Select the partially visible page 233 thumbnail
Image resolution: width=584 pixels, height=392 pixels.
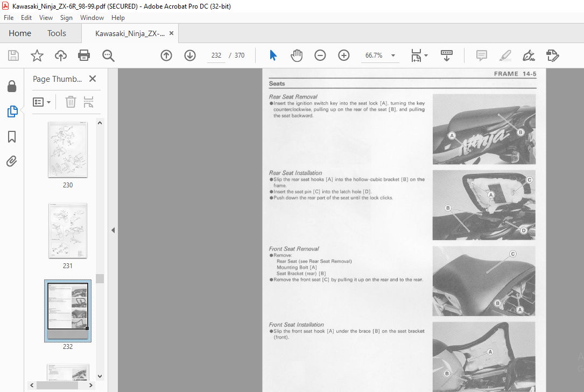pyautogui.click(x=68, y=372)
